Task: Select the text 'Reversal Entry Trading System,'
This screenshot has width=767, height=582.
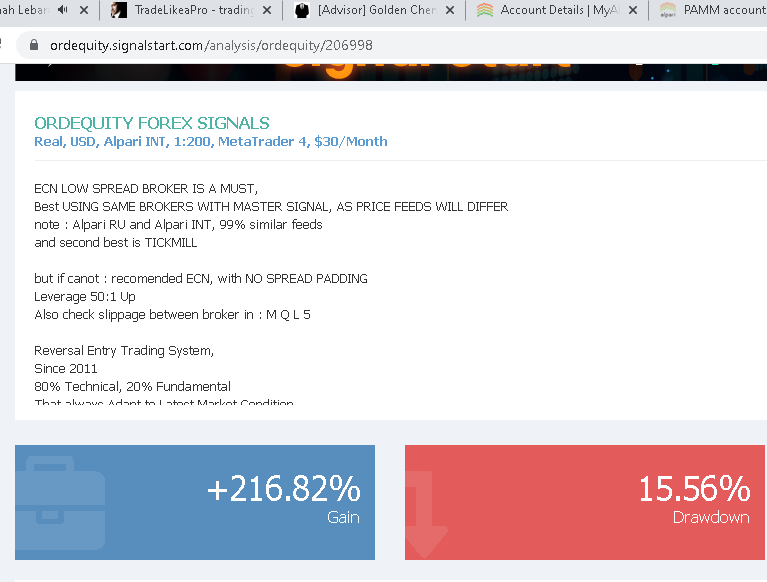Action: [x=124, y=351]
